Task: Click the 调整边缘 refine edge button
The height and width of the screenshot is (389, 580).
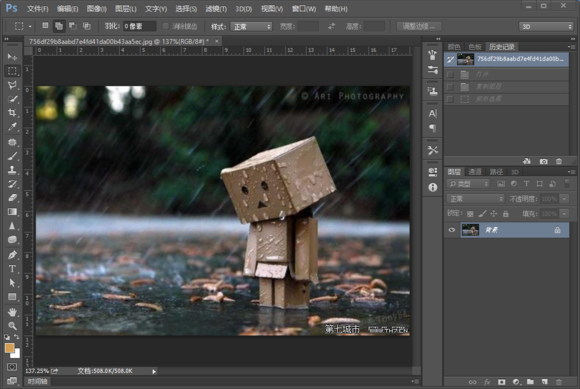Action: (x=418, y=26)
